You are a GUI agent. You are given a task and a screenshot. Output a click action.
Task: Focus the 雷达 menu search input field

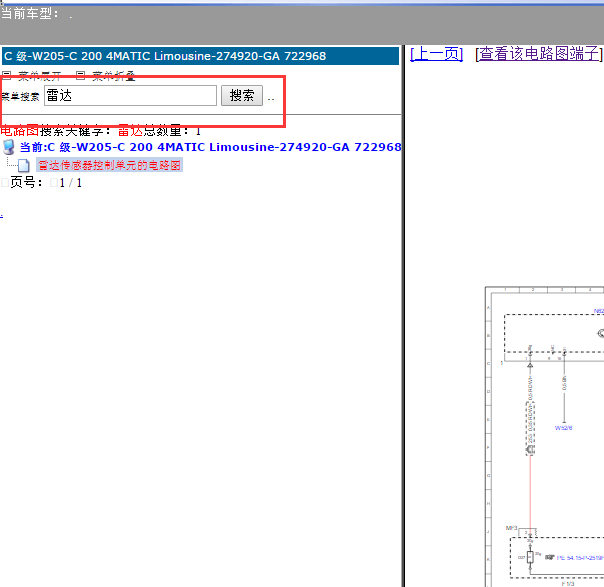coord(130,95)
